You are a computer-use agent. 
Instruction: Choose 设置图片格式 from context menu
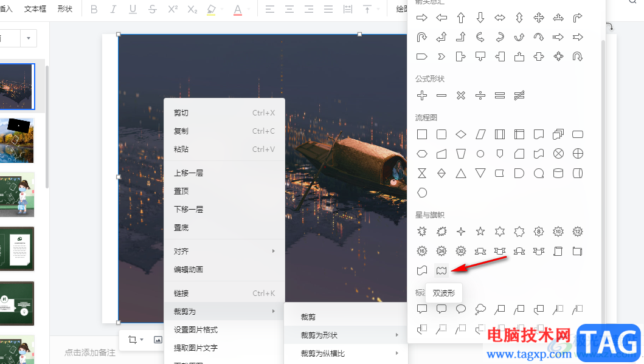[224, 329]
